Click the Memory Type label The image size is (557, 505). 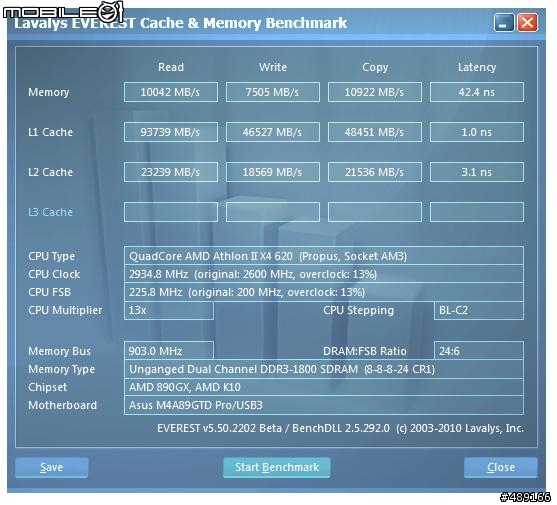click(x=61, y=369)
